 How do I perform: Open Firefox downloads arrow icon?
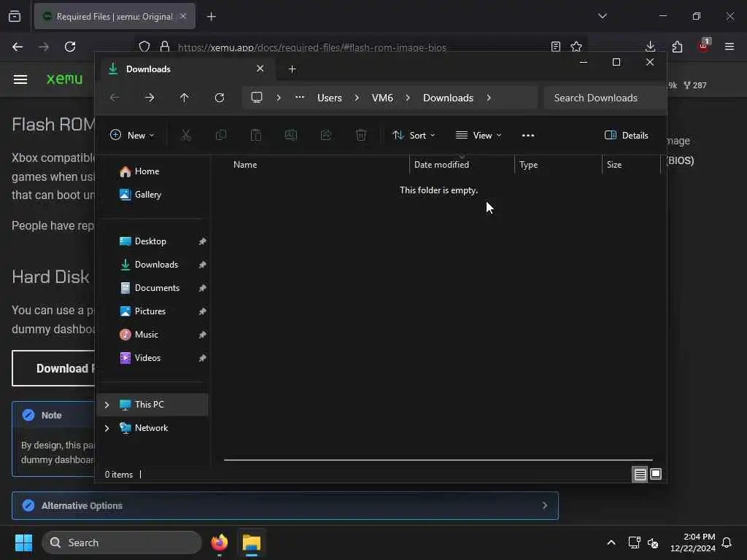pos(650,47)
